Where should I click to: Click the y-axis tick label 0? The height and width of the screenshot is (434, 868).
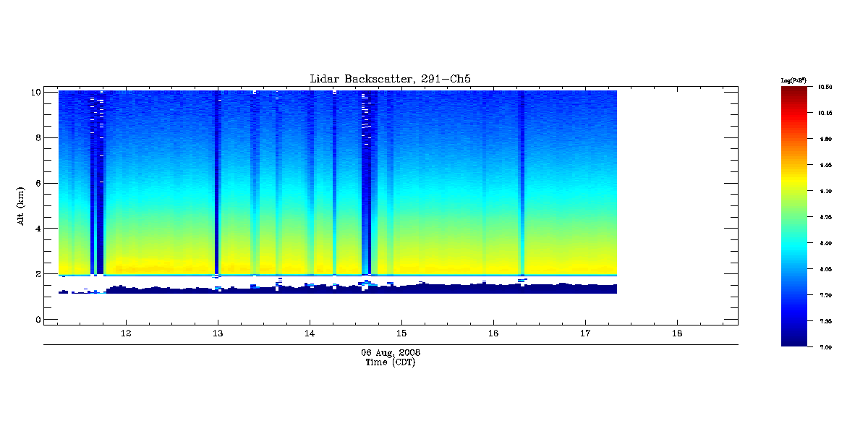tap(38, 320)
